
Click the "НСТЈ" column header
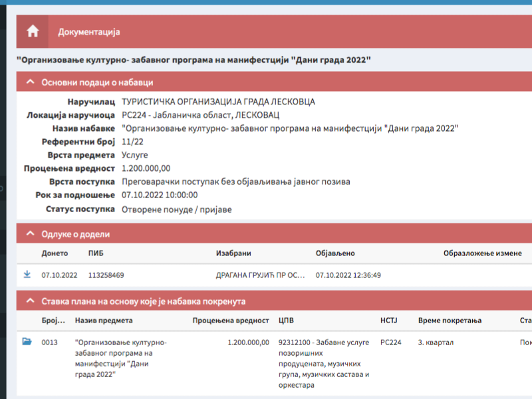[x=389, y=320]
